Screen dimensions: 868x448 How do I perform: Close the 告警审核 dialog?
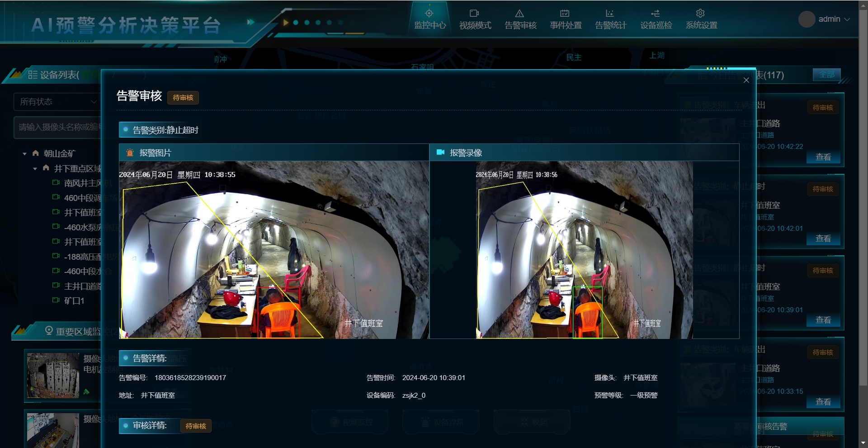pyautogui.click(x=746, y=80)
